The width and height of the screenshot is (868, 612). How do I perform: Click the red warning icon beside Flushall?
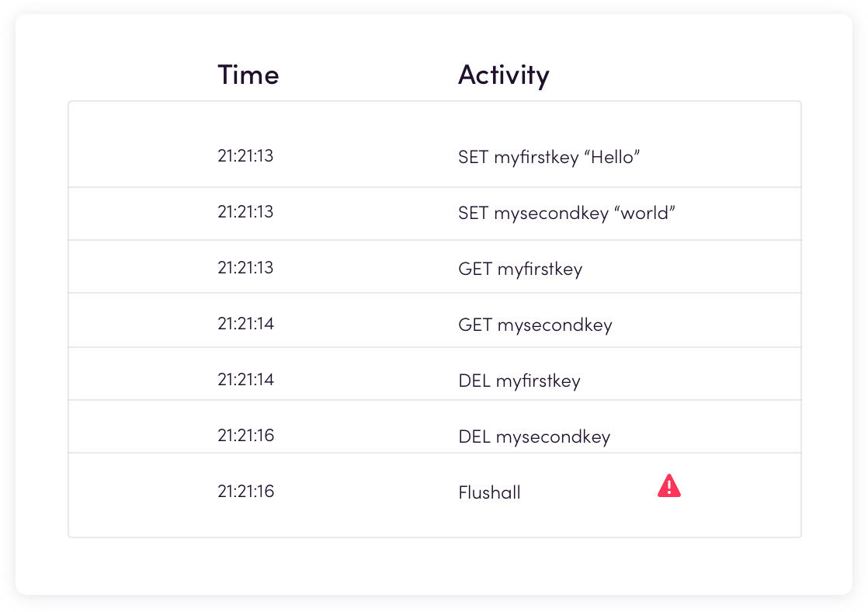668,485
